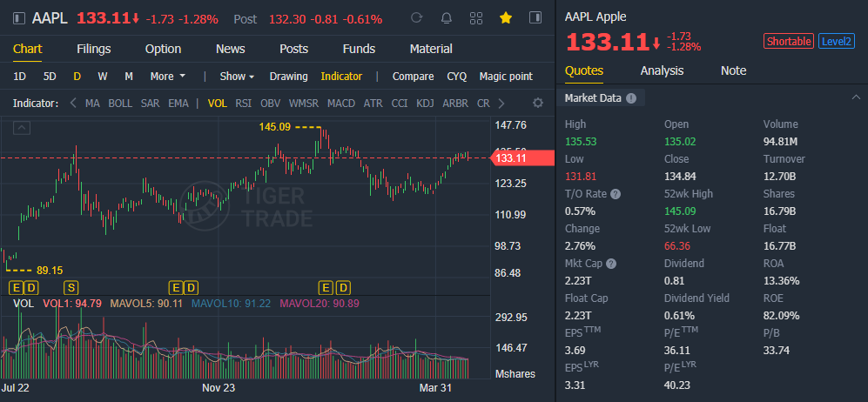Open the Show dropdown
The image size is (868, 402).
click(237, 77)
